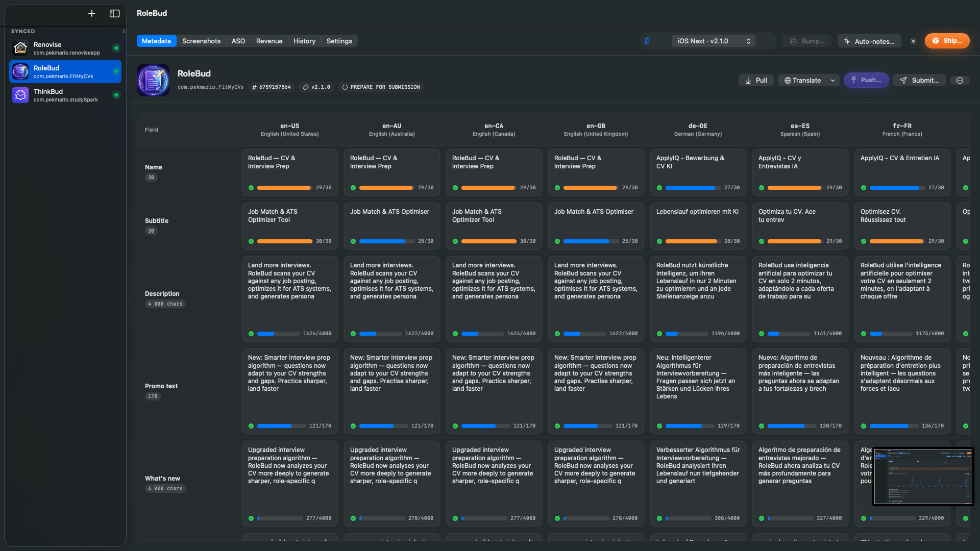Click the What's new row label
Screen dimensions: 980x551
pyautogui.click(x=162, y=479)
